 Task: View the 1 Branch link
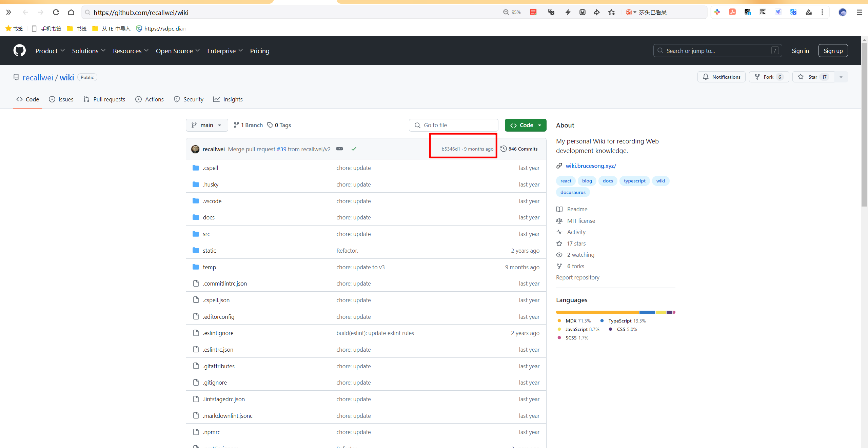click(248, 125)
